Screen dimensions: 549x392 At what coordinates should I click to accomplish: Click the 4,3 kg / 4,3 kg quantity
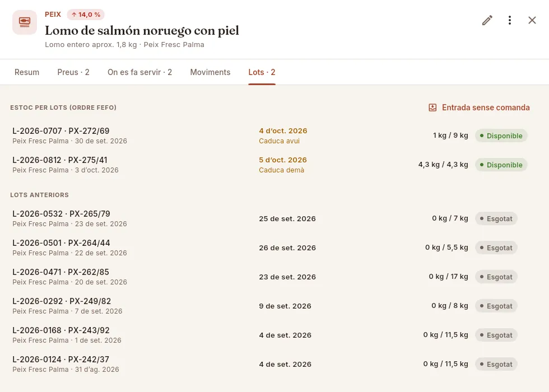pos(443,165)
